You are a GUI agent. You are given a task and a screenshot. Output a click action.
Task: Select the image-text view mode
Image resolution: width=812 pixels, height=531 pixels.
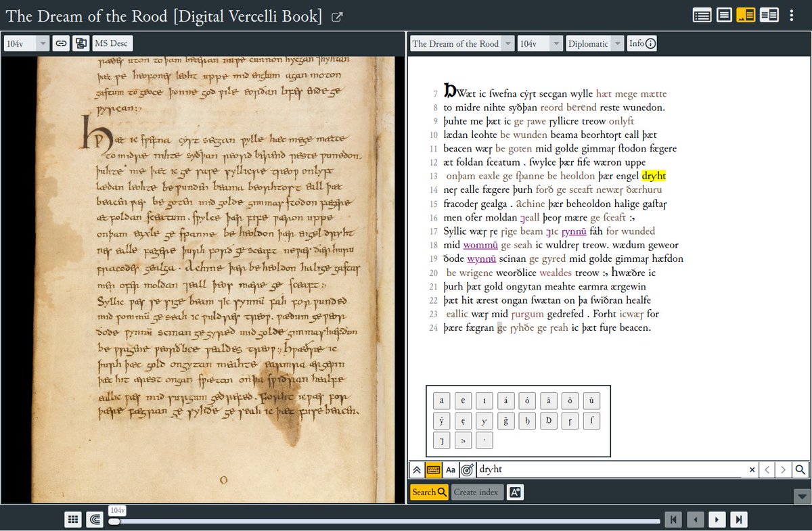pos(746,15)
